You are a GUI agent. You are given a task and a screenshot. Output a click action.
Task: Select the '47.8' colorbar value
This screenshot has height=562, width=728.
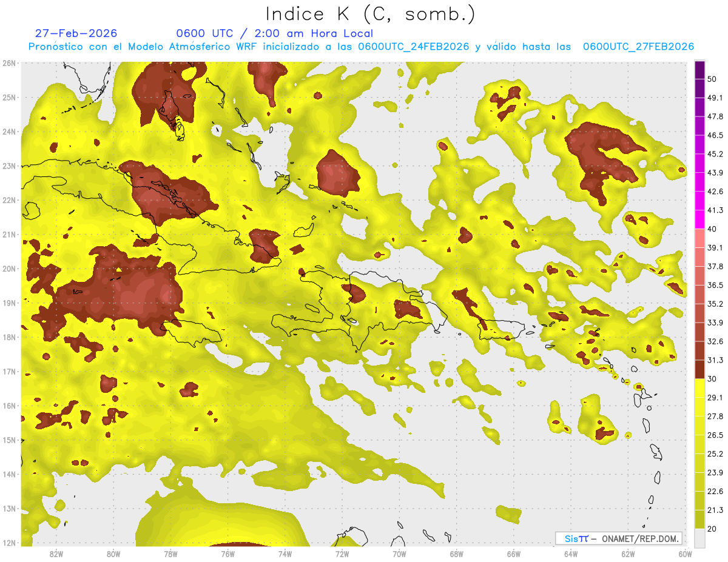pos(715,116)
